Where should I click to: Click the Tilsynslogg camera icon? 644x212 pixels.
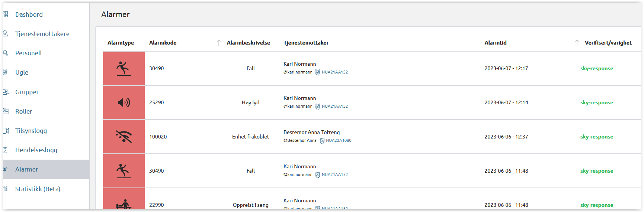(x=6, y=131)
